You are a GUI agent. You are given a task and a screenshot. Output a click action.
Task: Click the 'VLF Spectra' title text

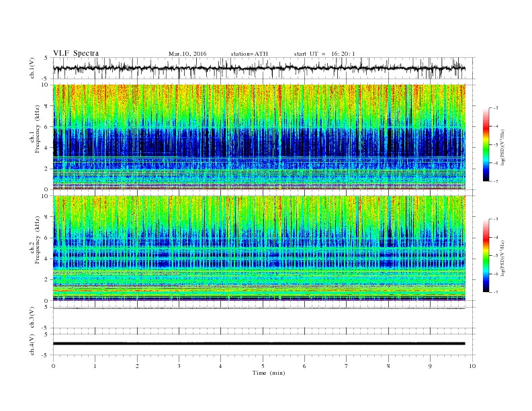[76, 53]
